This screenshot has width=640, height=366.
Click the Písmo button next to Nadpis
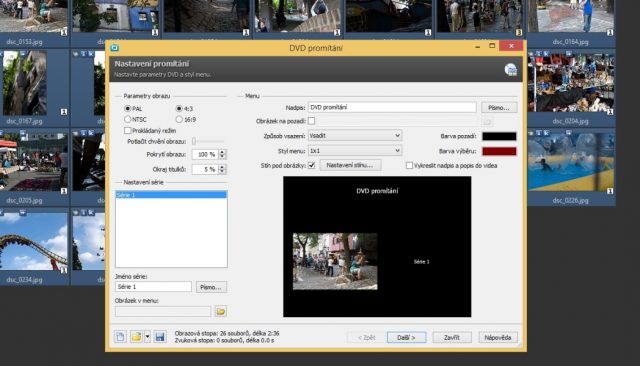click(499, 108)
